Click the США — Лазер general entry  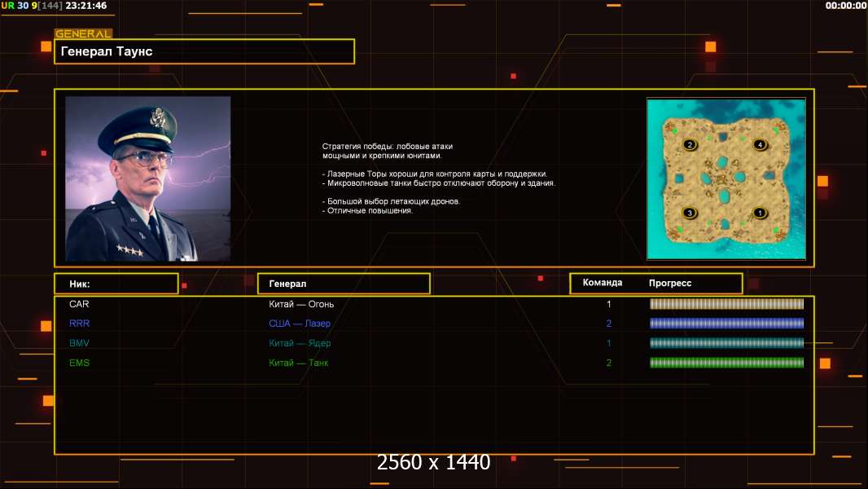pos(300,324)
